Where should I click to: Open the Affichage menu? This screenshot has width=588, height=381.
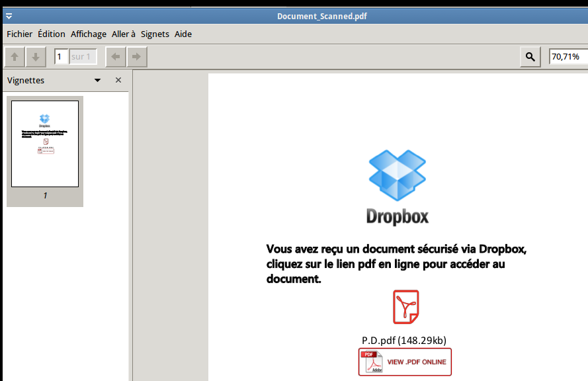coord(89,34)
